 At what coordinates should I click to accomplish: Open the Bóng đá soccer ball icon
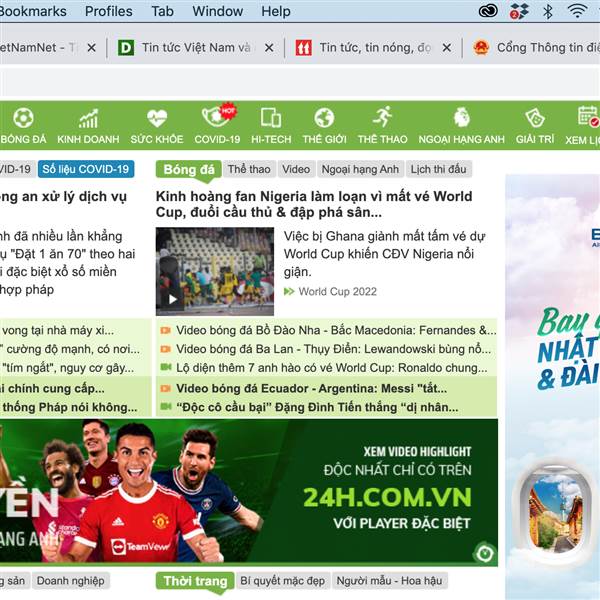(23, 118)
